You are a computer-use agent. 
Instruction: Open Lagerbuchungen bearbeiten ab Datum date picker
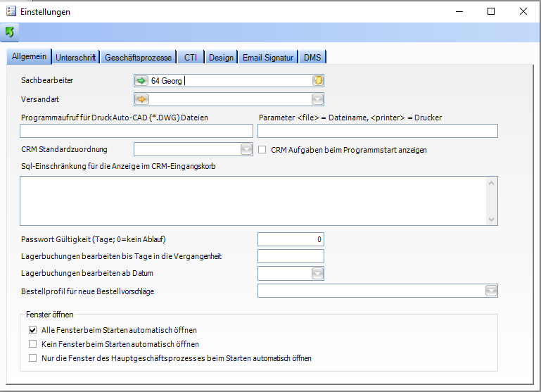pyautogui.click(x=318, y=274)
